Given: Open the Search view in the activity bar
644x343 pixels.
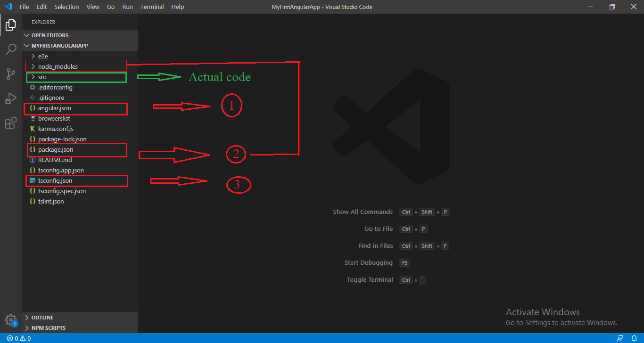Looking at the screenshot, I should pyautogui.click(x=10, y=49).
